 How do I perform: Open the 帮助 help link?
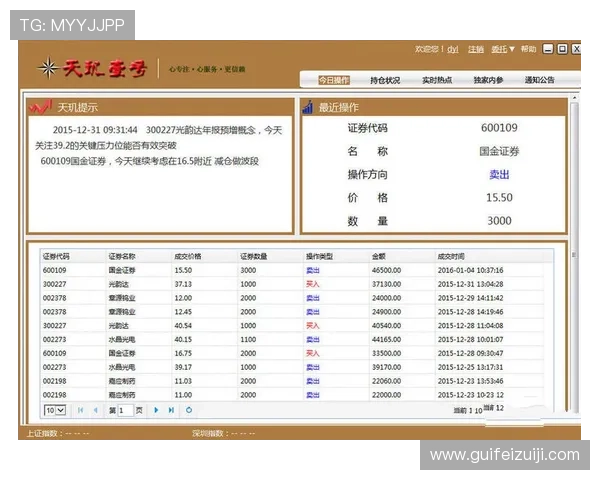coord(528,49)
